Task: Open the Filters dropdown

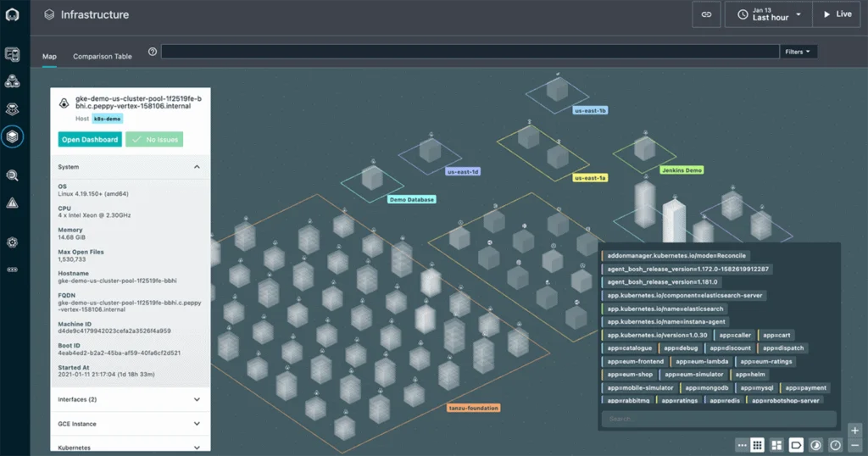Action: (798, 52)
